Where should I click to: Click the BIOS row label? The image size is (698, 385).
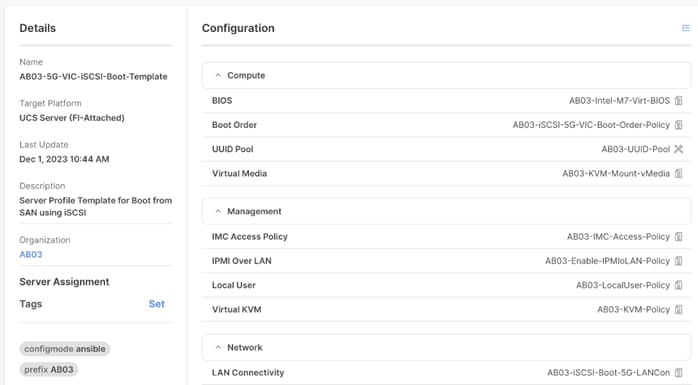tap(222, 101)
